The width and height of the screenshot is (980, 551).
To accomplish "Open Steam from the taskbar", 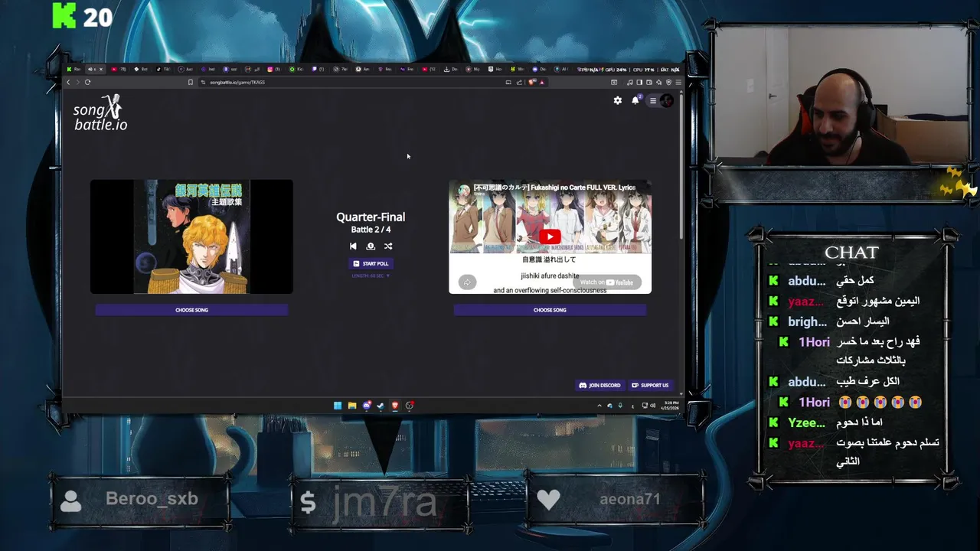I will (381, 406).
